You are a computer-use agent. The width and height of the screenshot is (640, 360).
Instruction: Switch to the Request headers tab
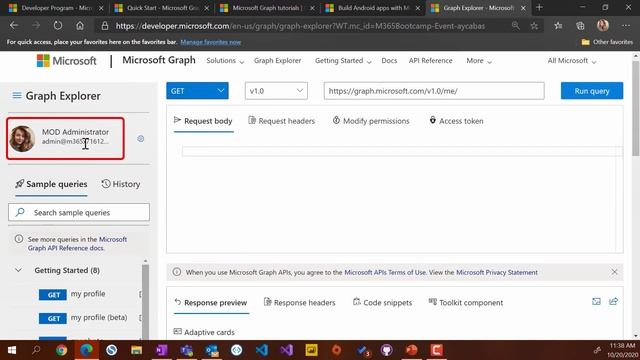pos(282,121)
